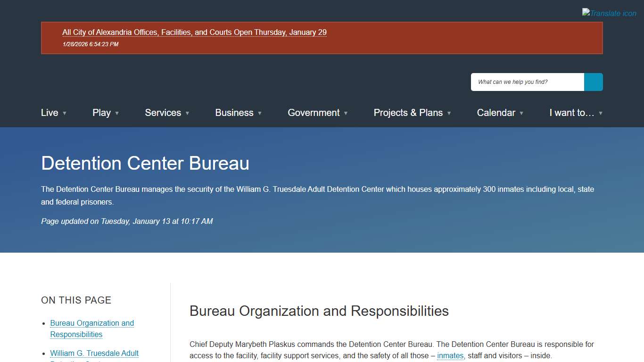The width and height of the screenshot is (644, 362).
Task: Click inside the "What can we help you find?" field
Action: pyautogui.click(x=527, y=82)
